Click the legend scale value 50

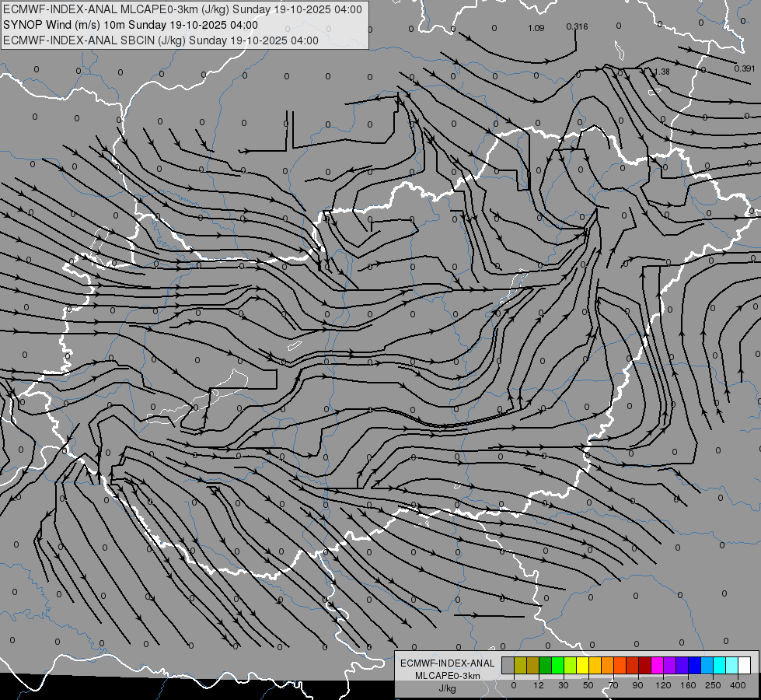tap(588, 685)
